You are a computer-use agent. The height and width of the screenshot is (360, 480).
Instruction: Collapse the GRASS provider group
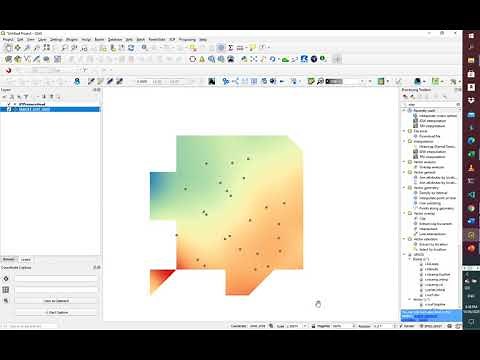pyautogui.click(x=404, y=254)
